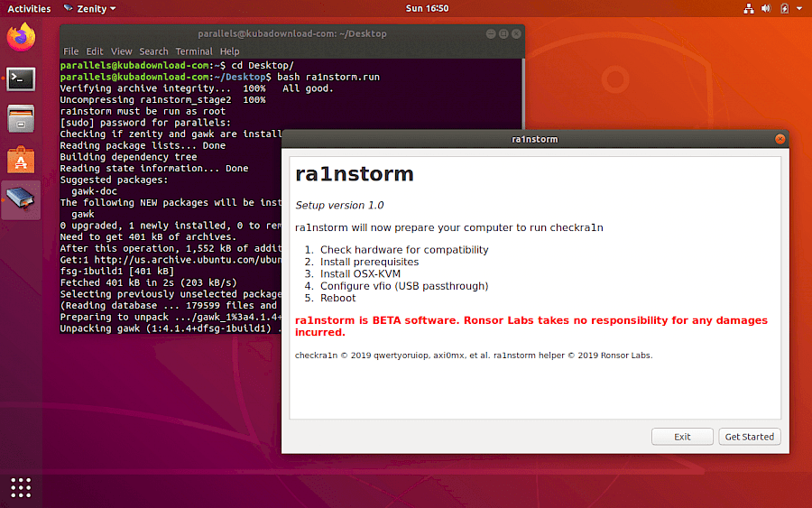Click 'Verifying archive integrity' terminal line
The height and width of the screenshot is (508, 812).
point(197,88)
